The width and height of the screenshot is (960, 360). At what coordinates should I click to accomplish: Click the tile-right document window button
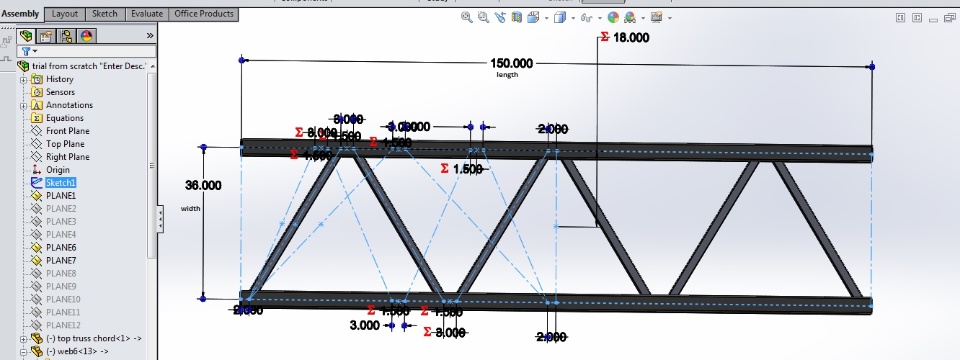pos(917,18)
